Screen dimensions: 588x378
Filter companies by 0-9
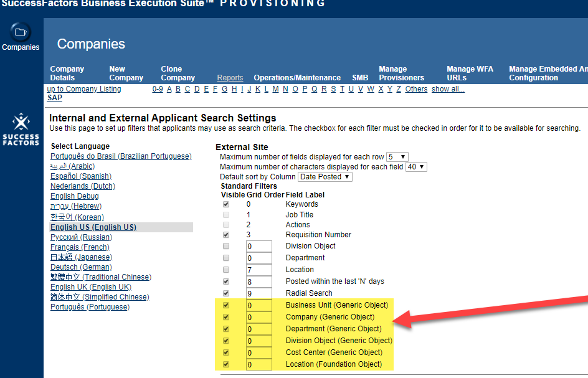tap(158, 89)
